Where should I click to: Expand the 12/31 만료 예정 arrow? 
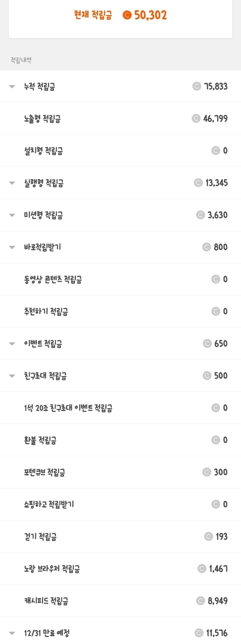[12, 633]
